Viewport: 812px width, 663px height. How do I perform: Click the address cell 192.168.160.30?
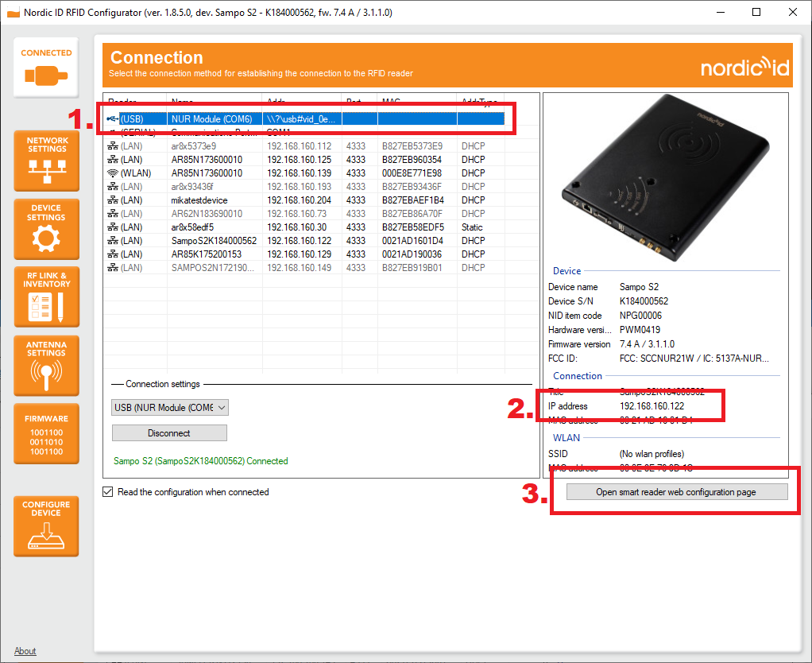coord(296,227)
